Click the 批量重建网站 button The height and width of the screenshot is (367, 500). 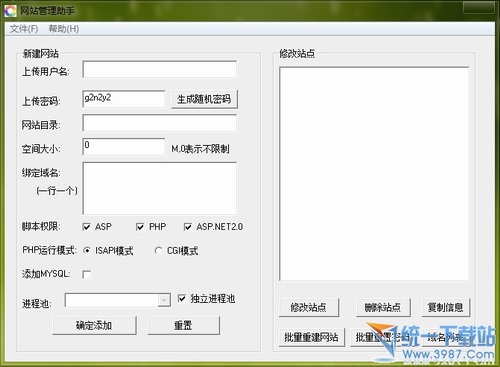coord(312,337)
